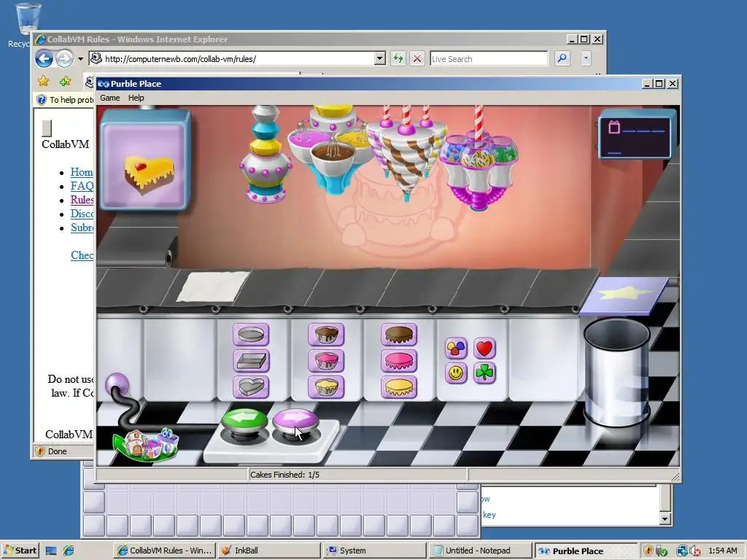Open the back/forward history dropdown arrow
The width and height of the screenshot is (747, 560).
pyautogui.click(x=80, y=59)
